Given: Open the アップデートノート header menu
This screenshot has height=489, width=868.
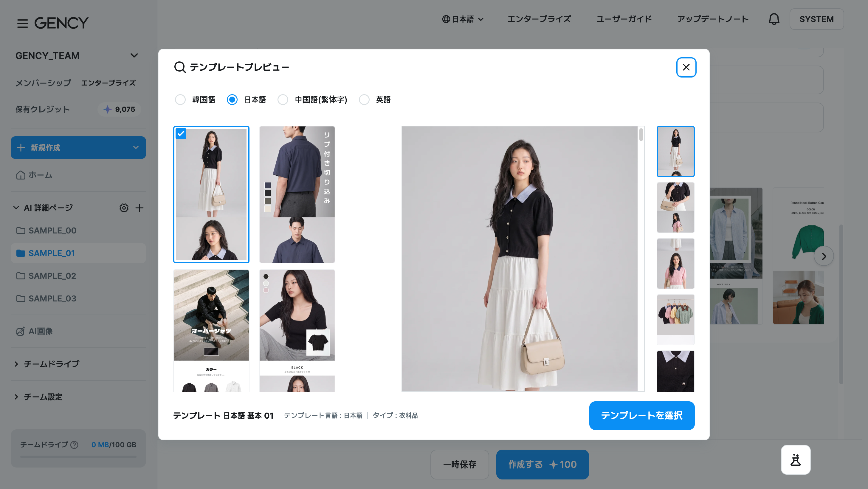Looking at the screenshot, I should [713, 19].
